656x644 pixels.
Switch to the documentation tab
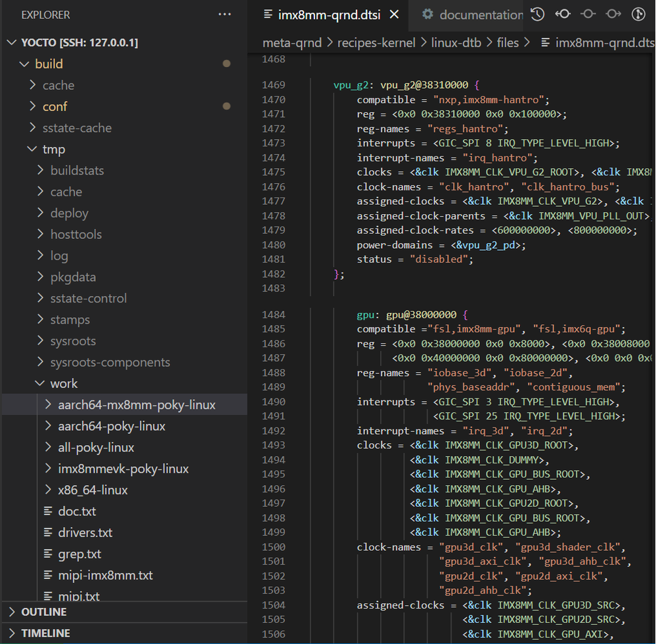point(481,14)
